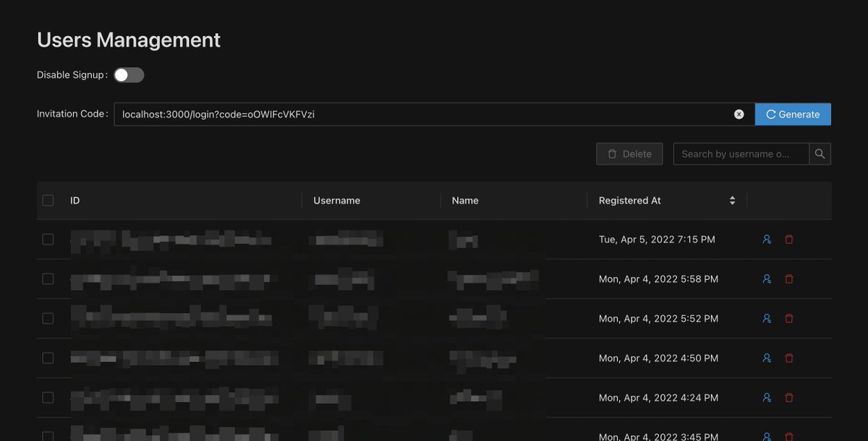Focus the username search box
The image size is (868, 441).
(x=741, y=154)
